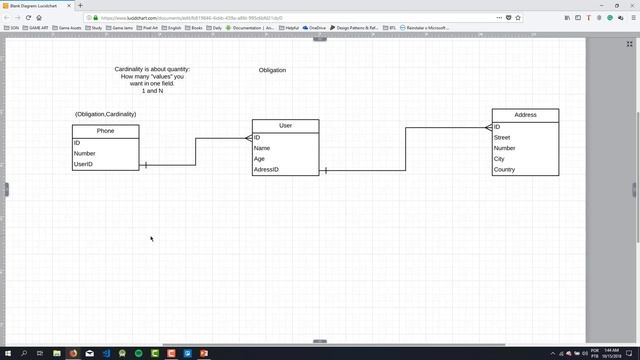Save page to Pocket icon
Screen dimensions: 640x360
509,18
